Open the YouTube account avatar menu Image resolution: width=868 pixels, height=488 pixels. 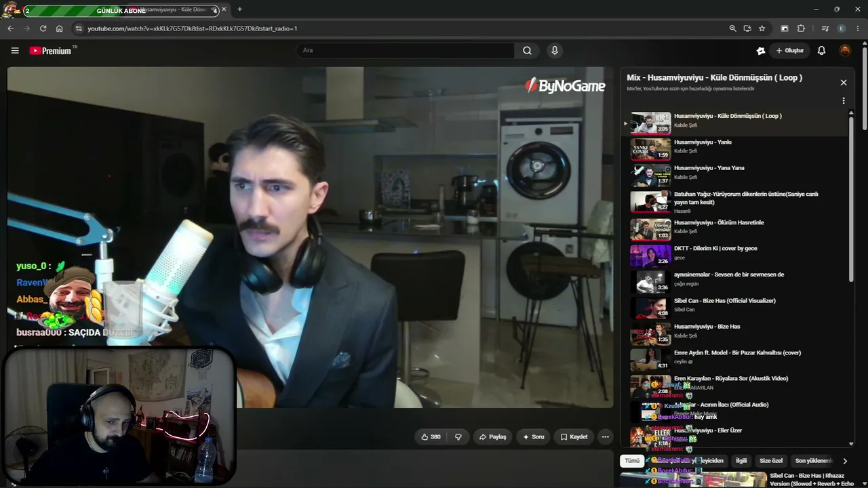pos(845,50)
